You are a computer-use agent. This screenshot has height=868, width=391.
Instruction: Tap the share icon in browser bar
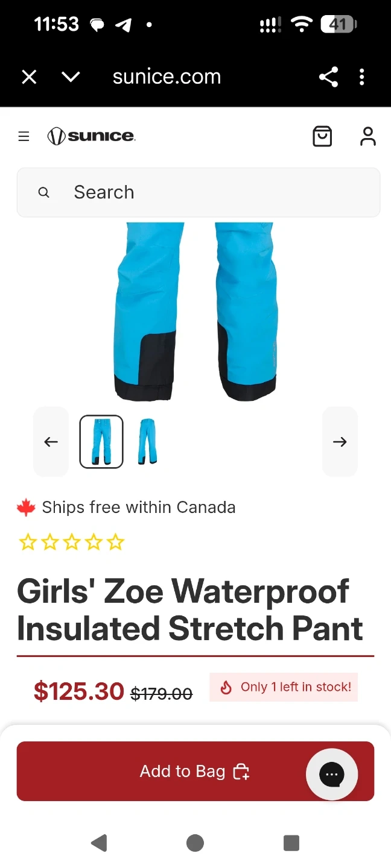click(328, 77)
